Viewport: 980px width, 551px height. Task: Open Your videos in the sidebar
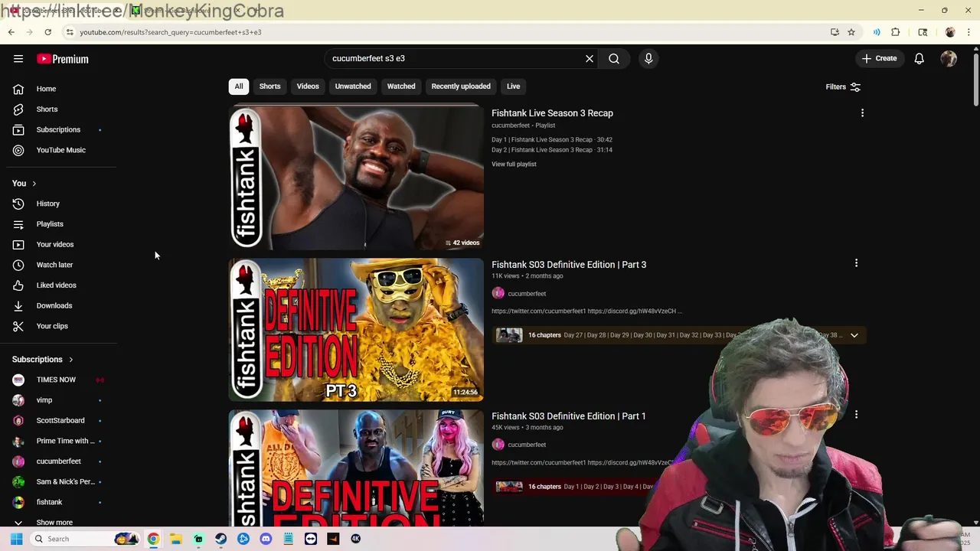[61, 244]
